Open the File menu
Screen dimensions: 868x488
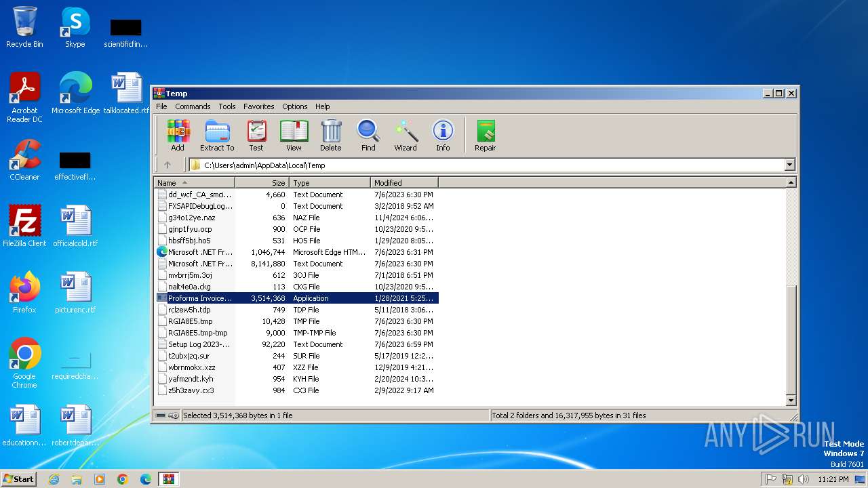[161, 106]
